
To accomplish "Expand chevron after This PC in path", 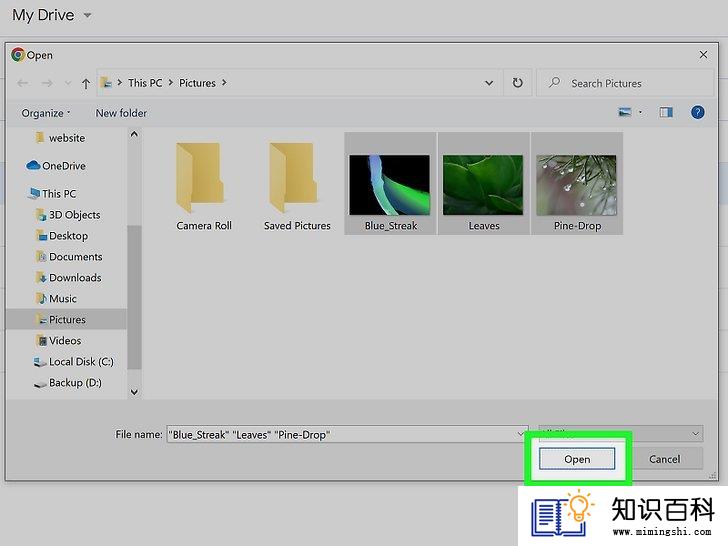I will click(x=170, y=83).
